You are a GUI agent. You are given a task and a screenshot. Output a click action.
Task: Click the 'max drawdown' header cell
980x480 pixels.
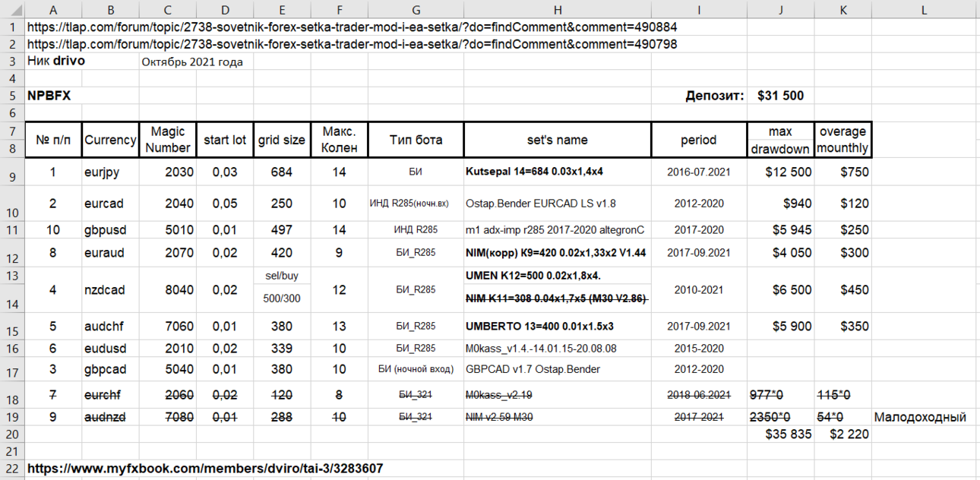(780, 139)
